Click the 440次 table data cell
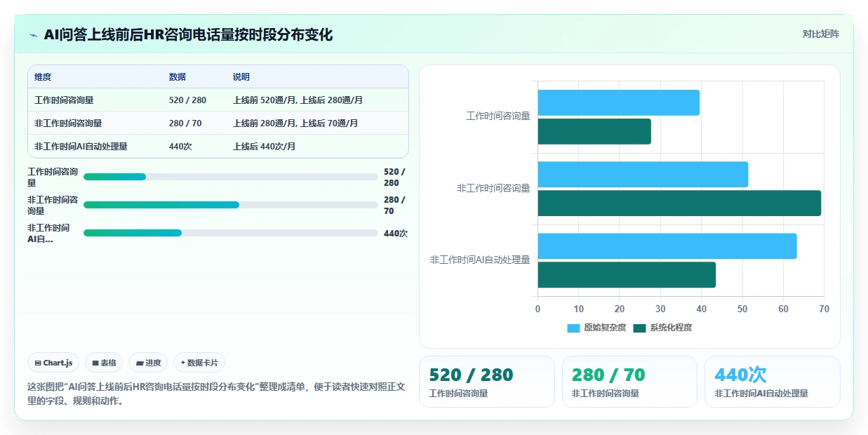The height and width of the screenshot is (435, 868). click(x=180, y=147)
